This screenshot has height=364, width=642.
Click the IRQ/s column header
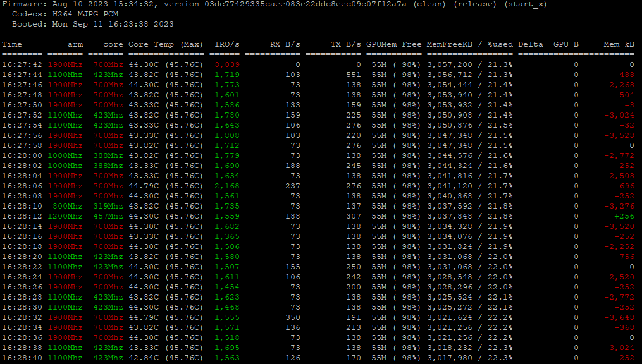click(x=226, y=45)
